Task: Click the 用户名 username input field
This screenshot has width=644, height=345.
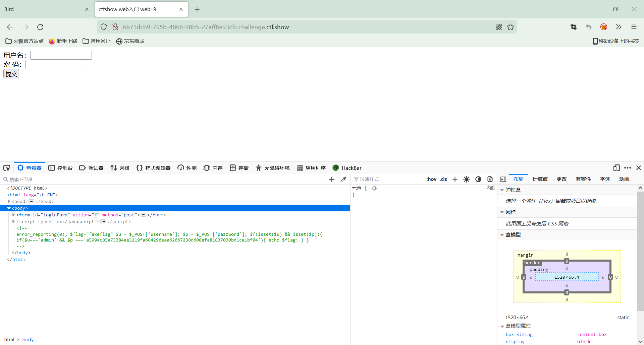Action: pyautogui.click(x=61, y=55)
